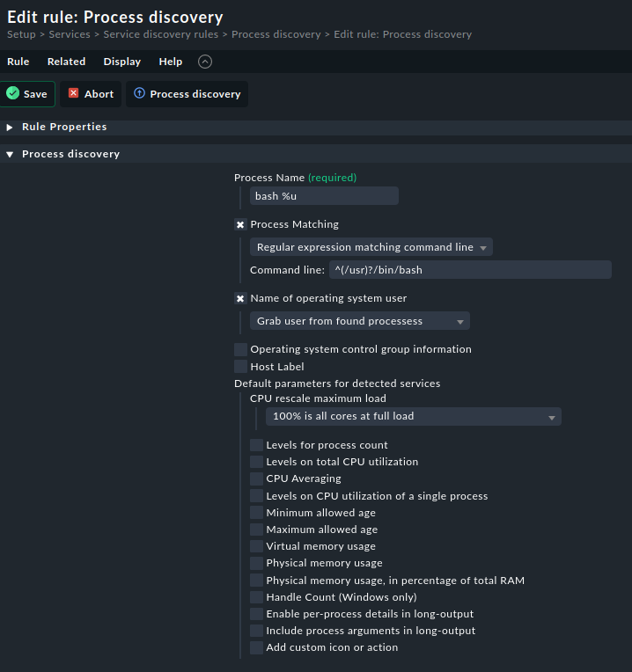Go to Service discovery rules breadcrumb

[161, 34]
